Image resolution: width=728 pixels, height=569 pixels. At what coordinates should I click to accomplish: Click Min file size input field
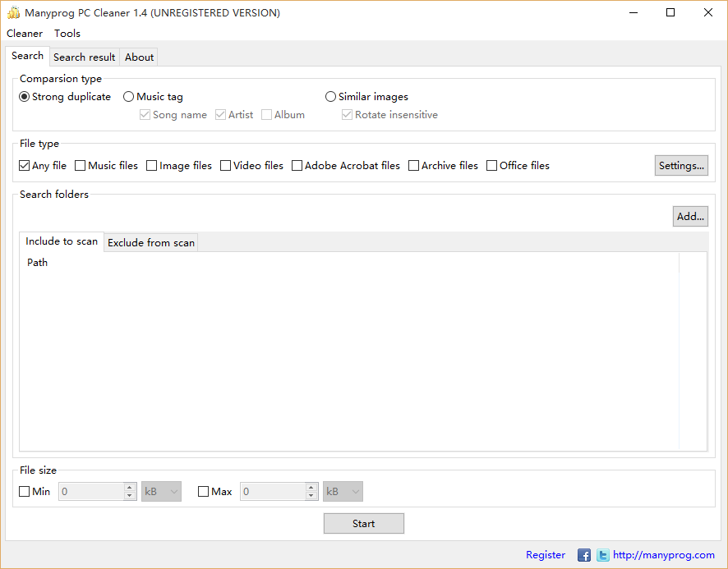(91, 492)
